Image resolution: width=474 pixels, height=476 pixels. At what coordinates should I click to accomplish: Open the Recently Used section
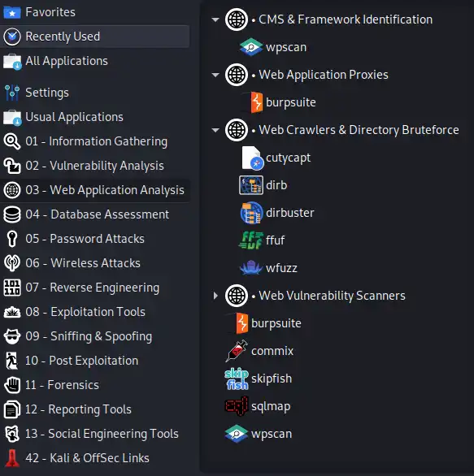pyautogui.click(x=95, y=37)
